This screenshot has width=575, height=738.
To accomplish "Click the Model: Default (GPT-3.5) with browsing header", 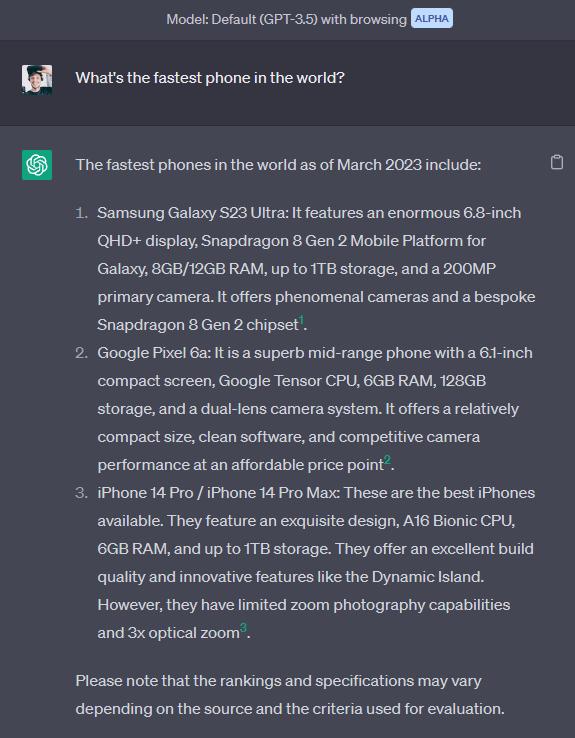I will point(287,19).
